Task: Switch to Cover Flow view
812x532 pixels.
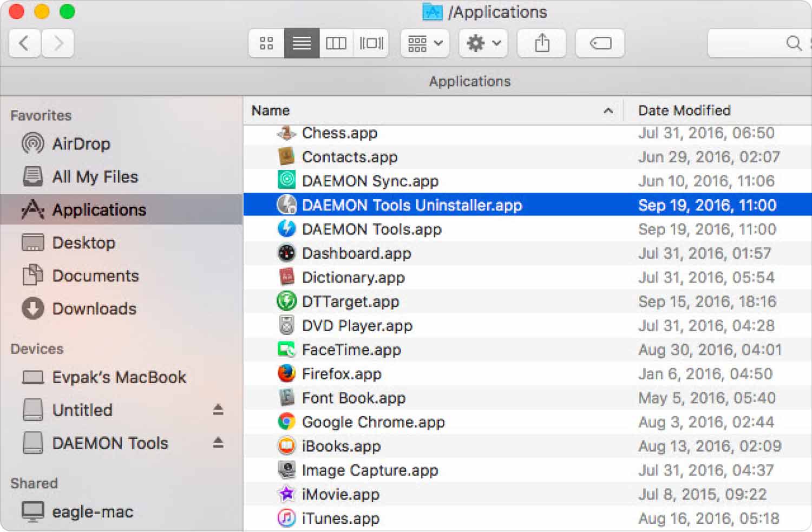Action: pos(371,43)
